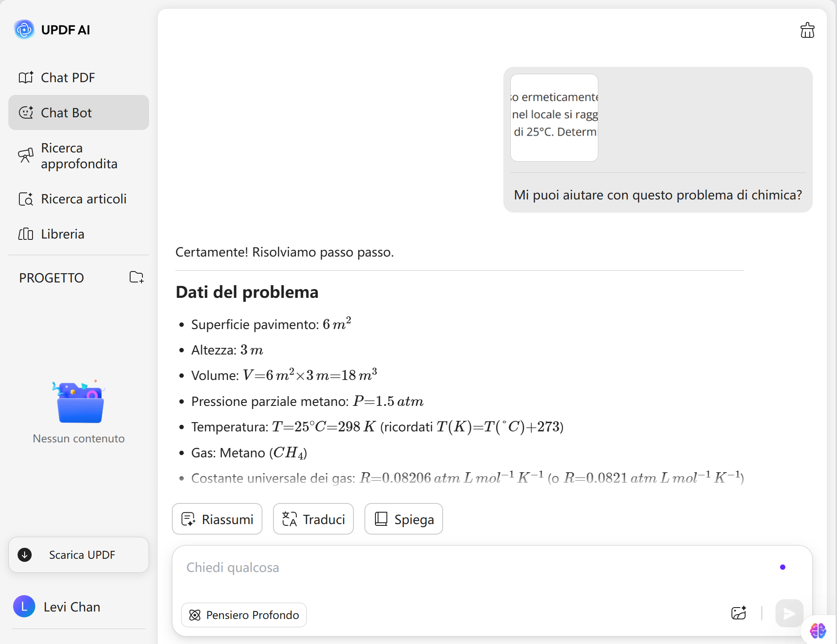
Task: Click the upload image icon
Action: [739, 613]
